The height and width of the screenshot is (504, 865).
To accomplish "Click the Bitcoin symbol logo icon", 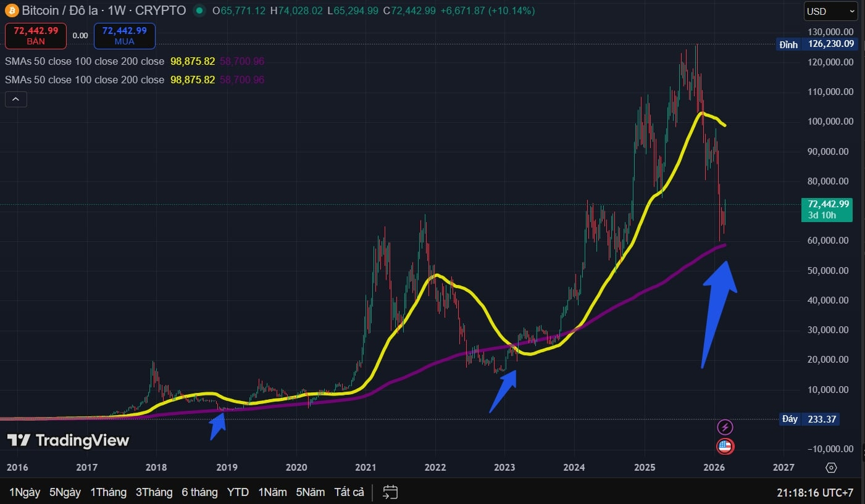I will 11,10.
